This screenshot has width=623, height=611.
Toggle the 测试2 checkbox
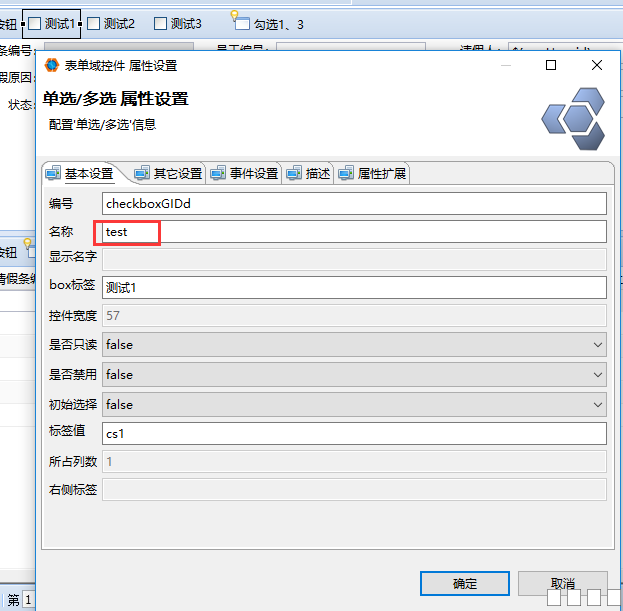[x=93, y=23]
